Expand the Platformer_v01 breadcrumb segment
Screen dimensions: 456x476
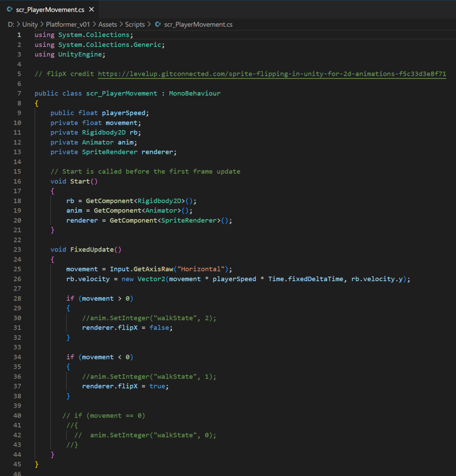click(68, 24)
